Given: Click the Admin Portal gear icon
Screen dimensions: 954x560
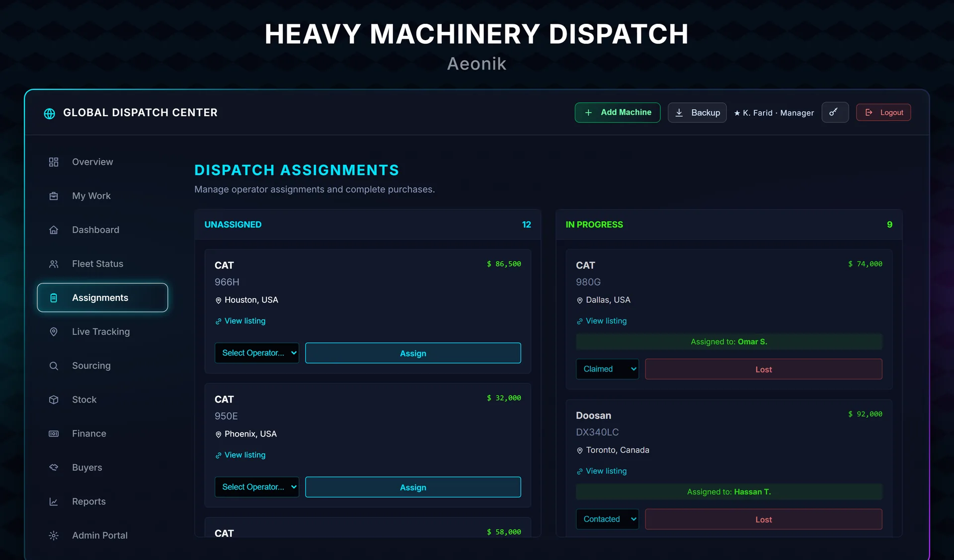Looking at the screenshot, I should 54,536.
